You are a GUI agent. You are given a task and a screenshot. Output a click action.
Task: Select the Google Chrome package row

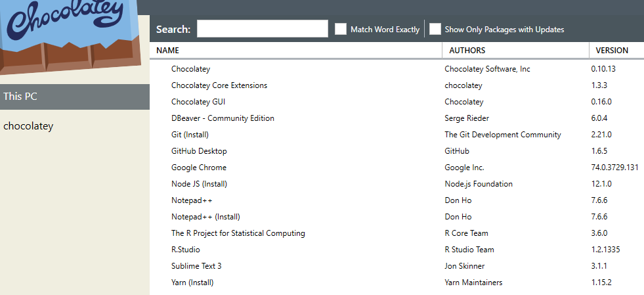397,168
